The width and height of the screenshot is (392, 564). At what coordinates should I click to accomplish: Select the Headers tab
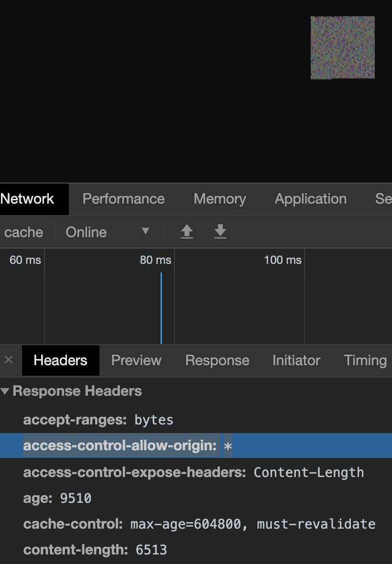coord(60,360)
